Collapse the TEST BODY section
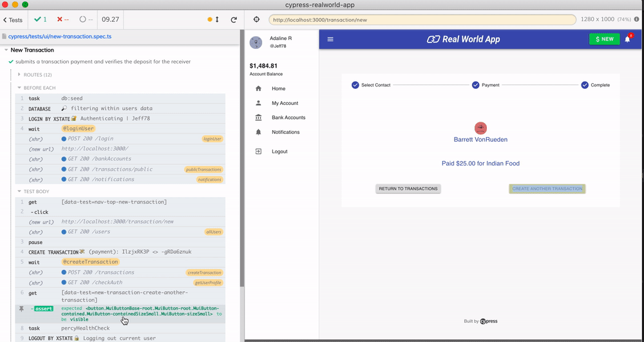644x342 pixels. pos(35,191)
